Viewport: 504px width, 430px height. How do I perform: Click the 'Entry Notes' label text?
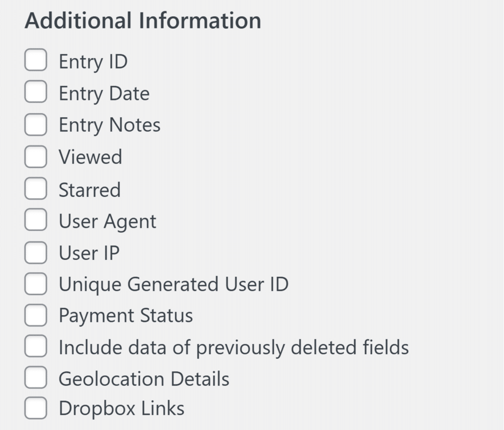pos(109,125)
